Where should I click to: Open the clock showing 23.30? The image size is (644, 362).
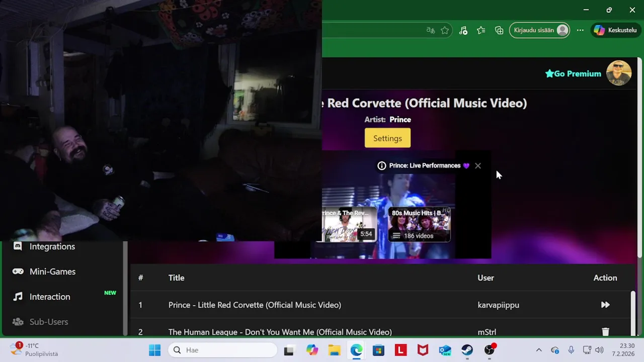click(623, 350)
